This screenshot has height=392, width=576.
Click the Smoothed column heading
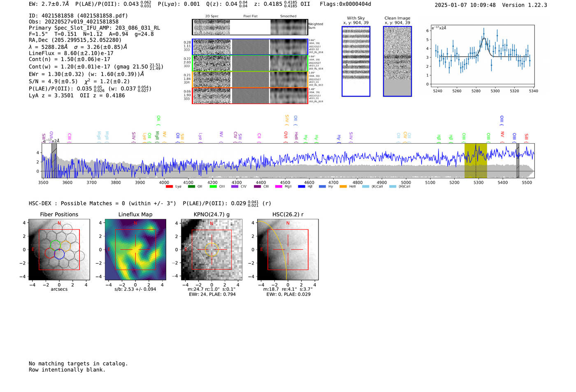pos(288,16)
